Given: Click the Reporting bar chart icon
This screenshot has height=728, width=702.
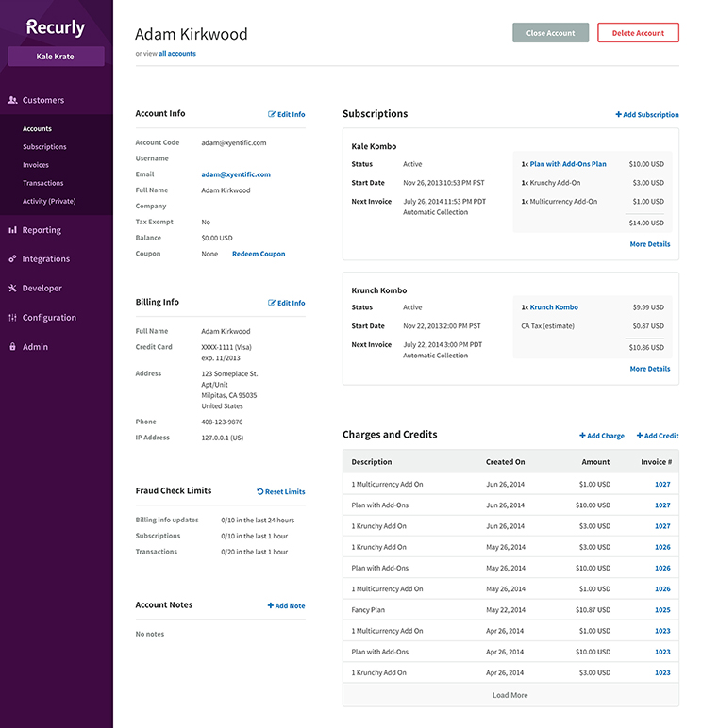Looking at the screenshot, I should 13,230.
